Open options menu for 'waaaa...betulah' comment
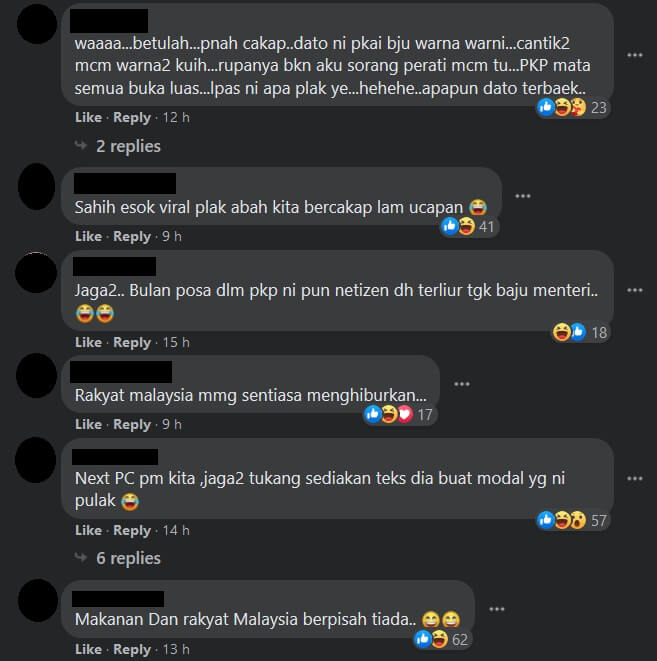657x661 pixels. pyautogui.click(x=634, y=55)
